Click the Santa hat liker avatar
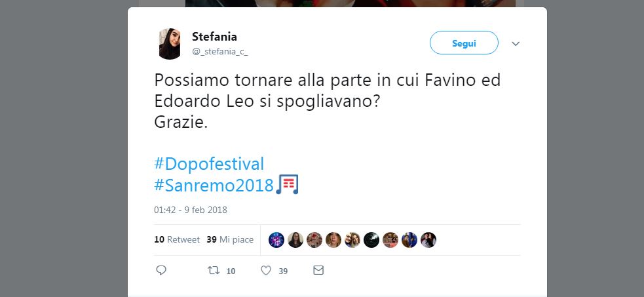The width and height of the screenshot is (644, 297). click(x=314, y=240)
